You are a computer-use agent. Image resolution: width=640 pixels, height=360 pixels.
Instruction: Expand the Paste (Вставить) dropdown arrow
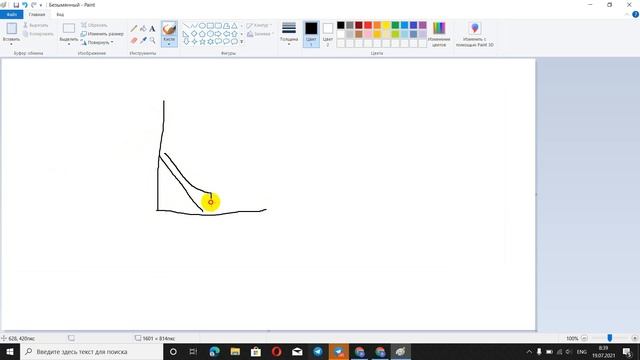coord(11,43)
